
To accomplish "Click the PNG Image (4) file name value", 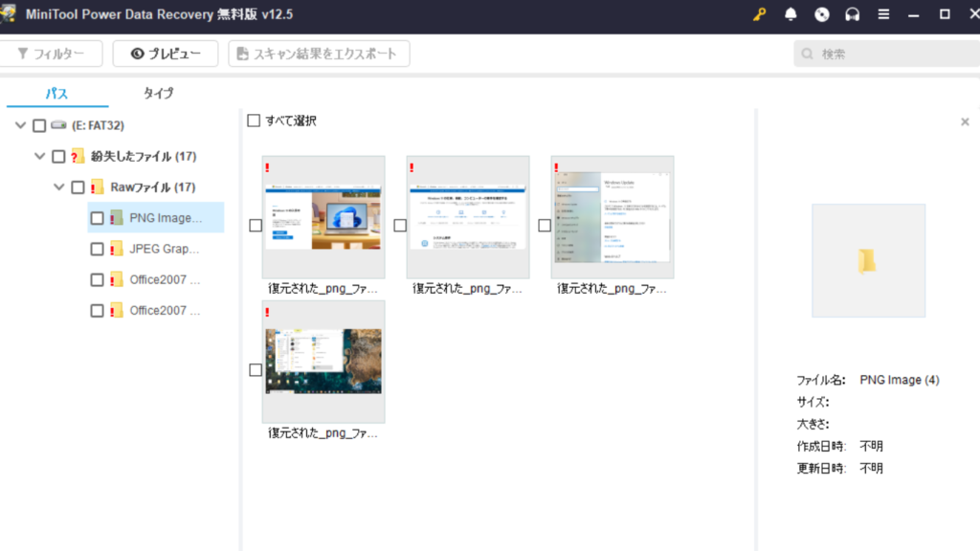I will tap(900, 380).
